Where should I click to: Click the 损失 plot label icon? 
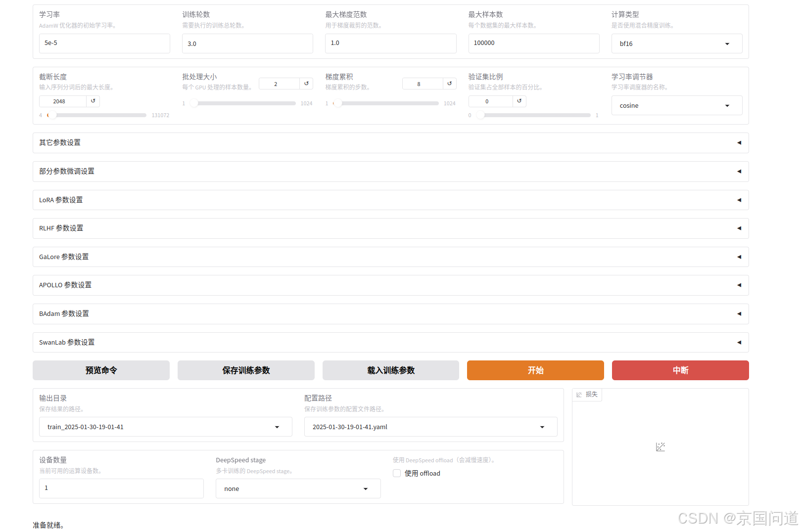(579, 395)
